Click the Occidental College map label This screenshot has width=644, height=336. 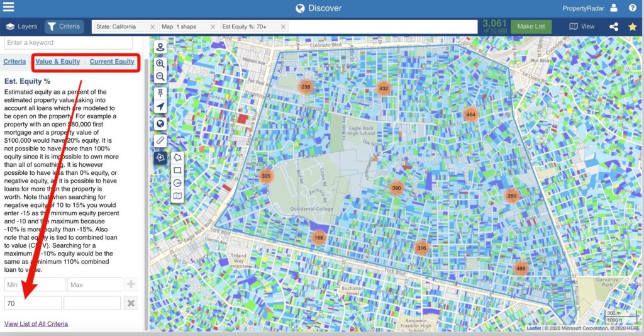coord(312,209)
